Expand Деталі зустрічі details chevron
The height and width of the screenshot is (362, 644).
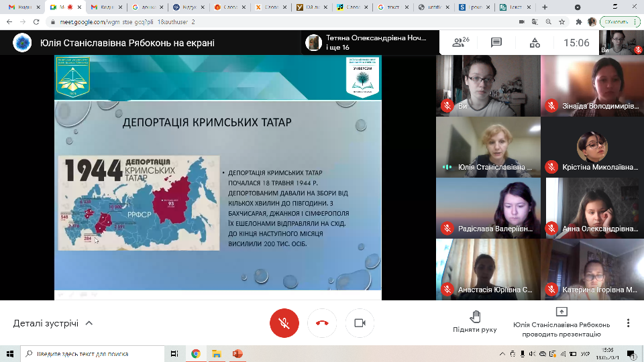[x=89, y=323]
